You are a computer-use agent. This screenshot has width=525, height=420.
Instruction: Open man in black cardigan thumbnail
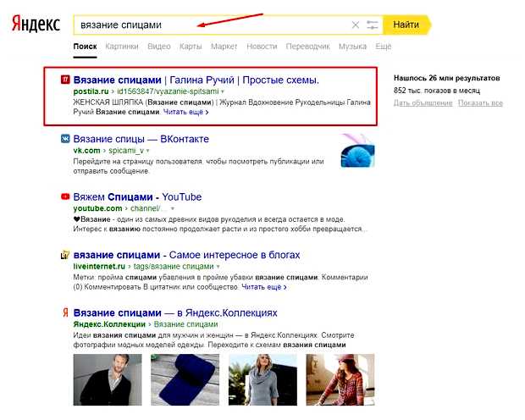[x=108, y=379]
